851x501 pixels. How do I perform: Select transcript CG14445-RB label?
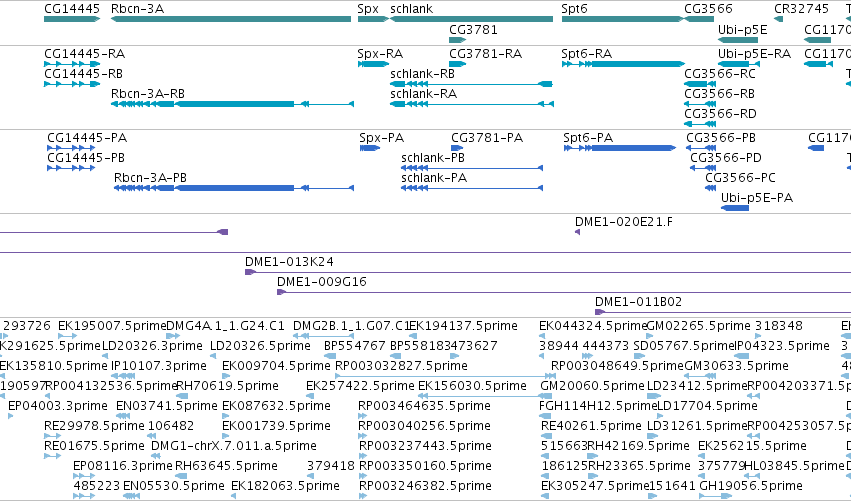(84, 74)
